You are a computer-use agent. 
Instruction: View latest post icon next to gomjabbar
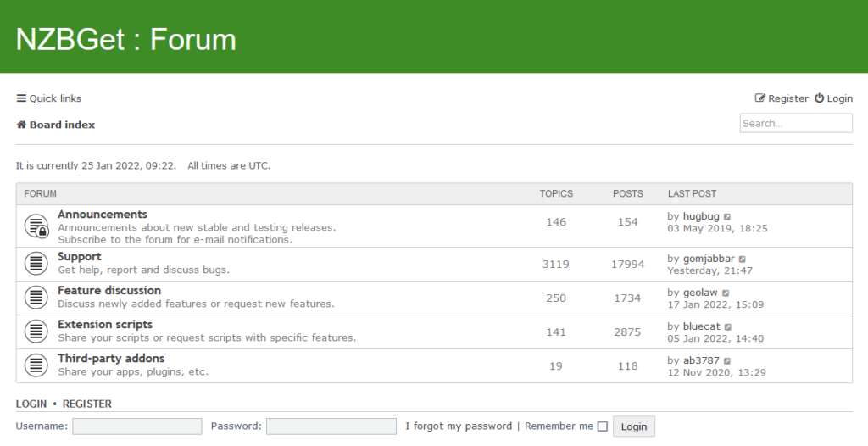(x=743, y=259)
